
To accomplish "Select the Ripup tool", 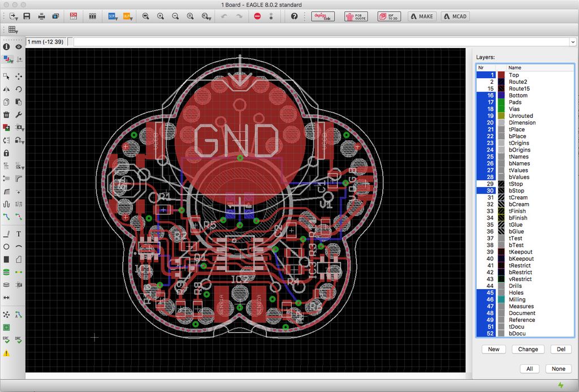I will (19, 217).
